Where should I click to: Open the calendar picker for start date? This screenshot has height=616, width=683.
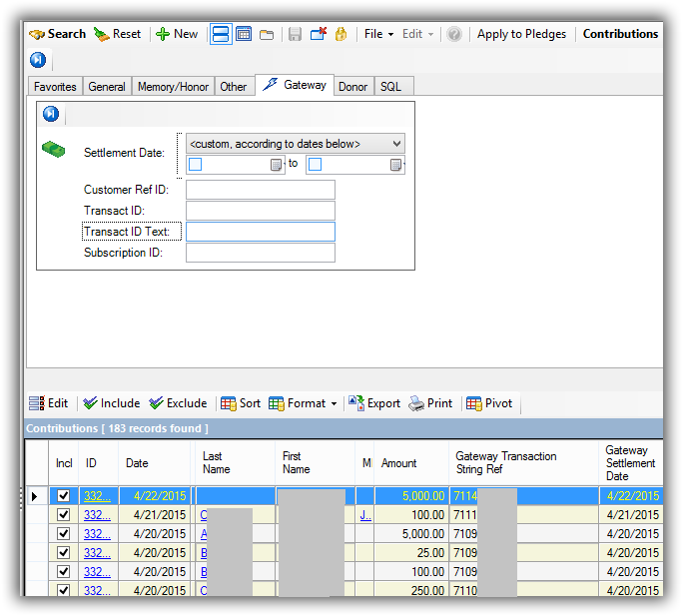click(x=277, y=165)
